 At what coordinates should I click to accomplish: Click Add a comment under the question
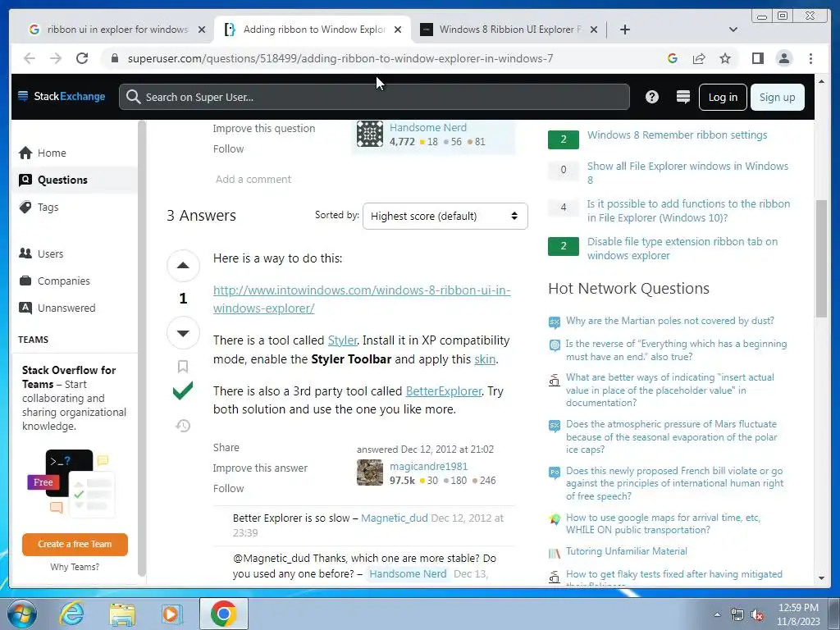pyautogui.click(x=253, y=179)
